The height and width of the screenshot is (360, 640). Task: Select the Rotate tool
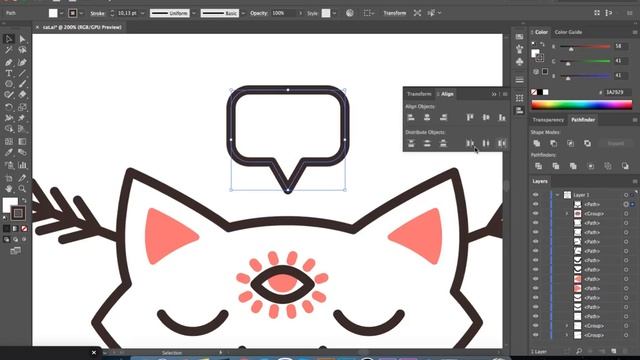pyautogui.click(x=9, y=107)
